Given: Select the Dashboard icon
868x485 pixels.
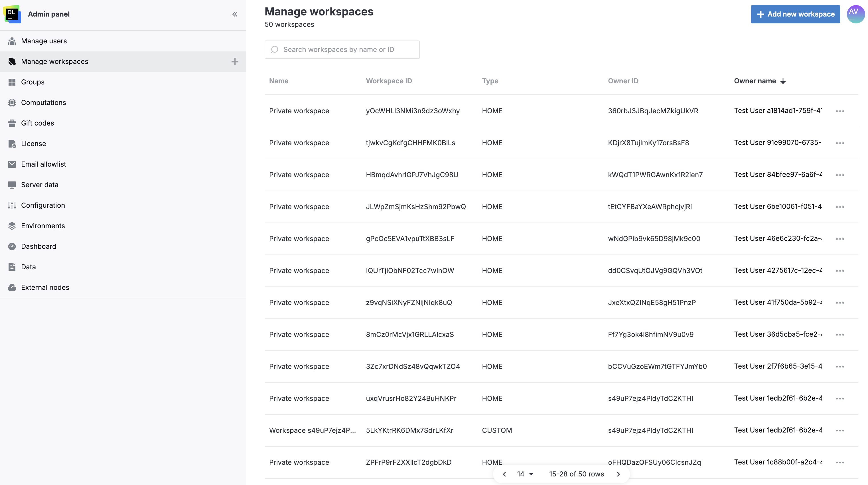Looking at the screenshot, I should tap(12, 246).
